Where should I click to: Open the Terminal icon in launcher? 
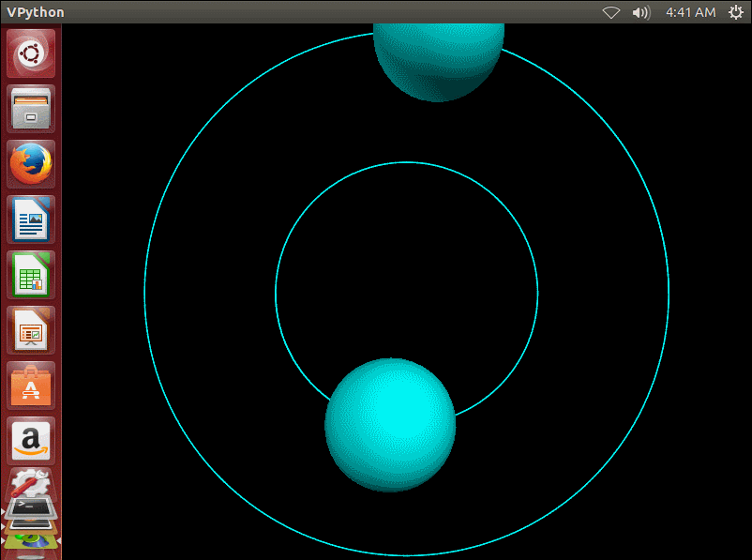[x=31, y=509]
